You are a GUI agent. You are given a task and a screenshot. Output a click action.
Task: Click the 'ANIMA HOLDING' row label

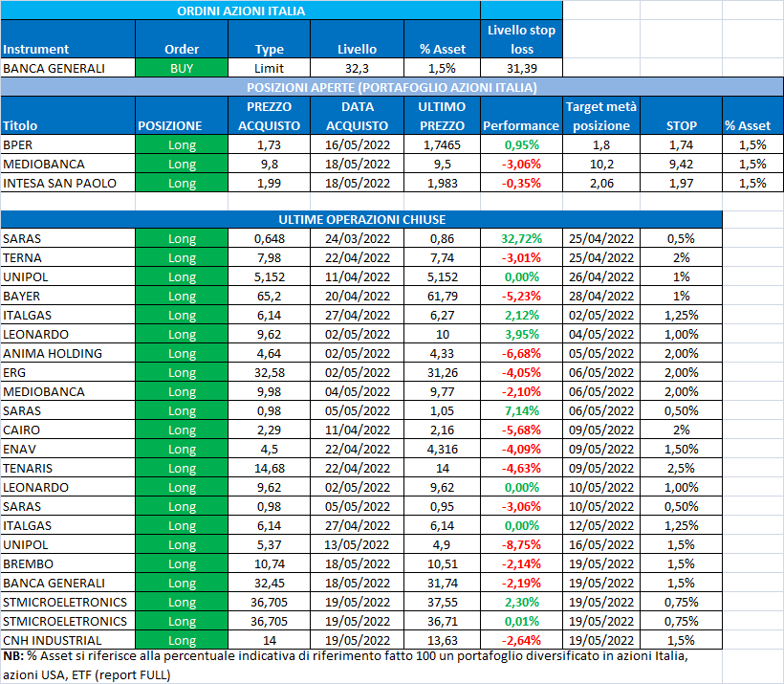point(68,353)
